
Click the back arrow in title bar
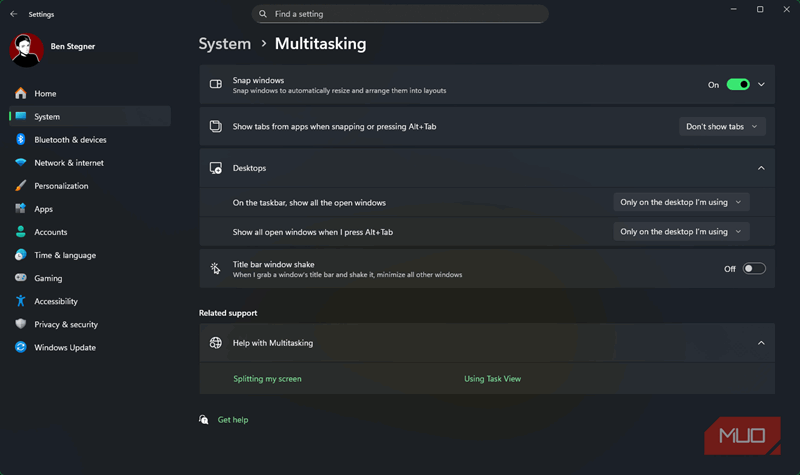pyautogui.click(x=13, y=15)
